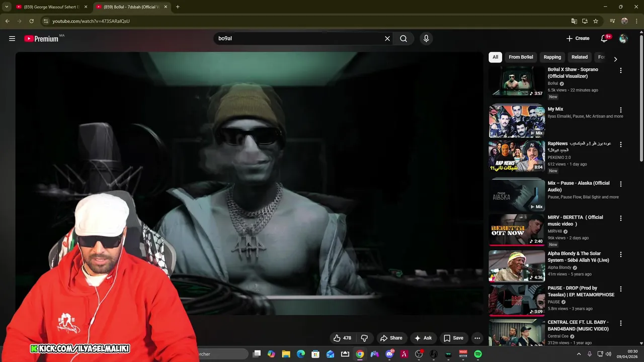Open the CENTRAL CEE BAND4BAND title
The width and height of the screenshot is (644, 362).
pos(578,326)
